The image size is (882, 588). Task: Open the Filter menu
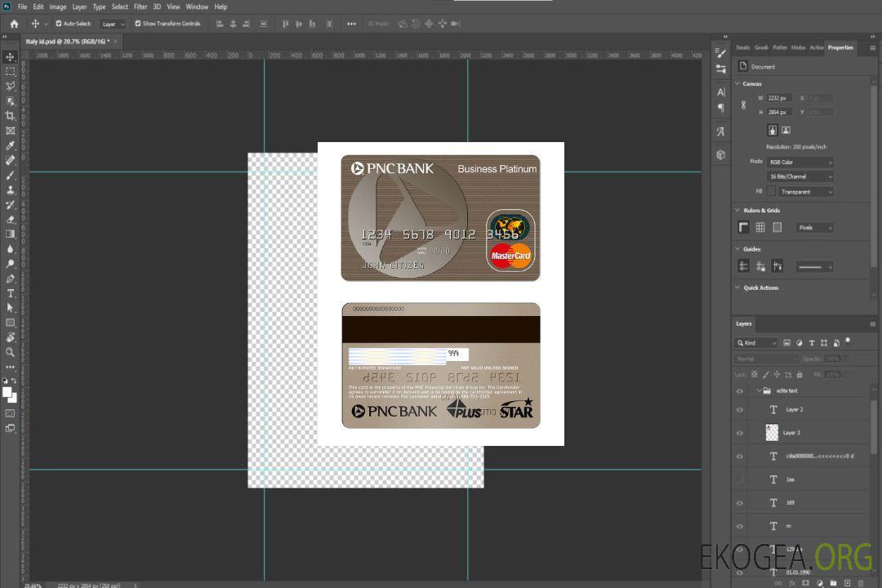click(140, 7)
